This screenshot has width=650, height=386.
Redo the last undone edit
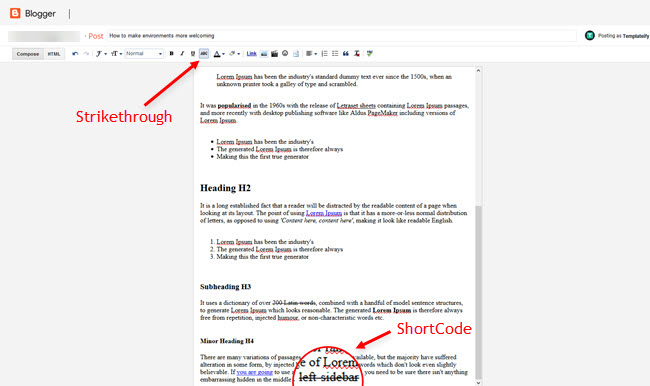[x=86, y=53]
